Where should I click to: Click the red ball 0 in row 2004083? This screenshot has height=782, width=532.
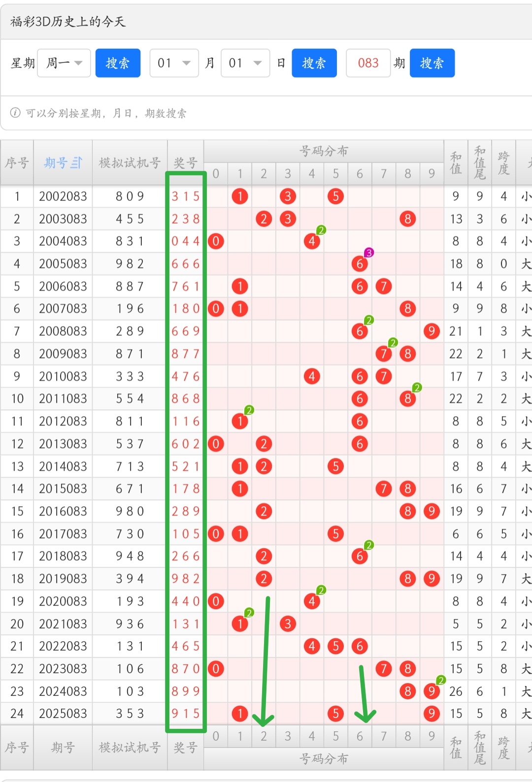click(x=216, y=241)
